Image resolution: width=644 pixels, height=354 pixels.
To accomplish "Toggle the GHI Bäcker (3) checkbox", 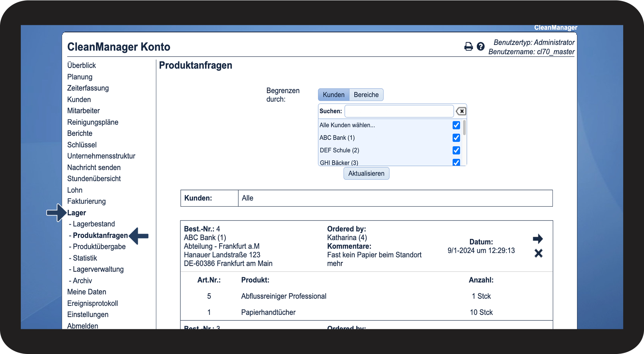I will coord(456,162).
